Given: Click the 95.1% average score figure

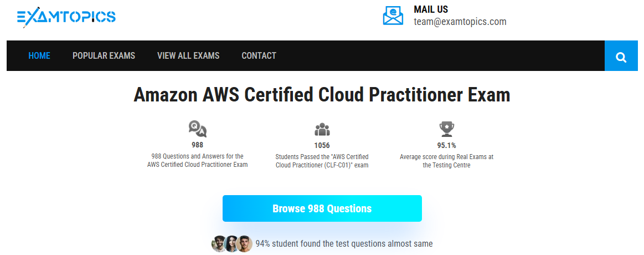Looking at the screenshot, I should coord(446,145).
